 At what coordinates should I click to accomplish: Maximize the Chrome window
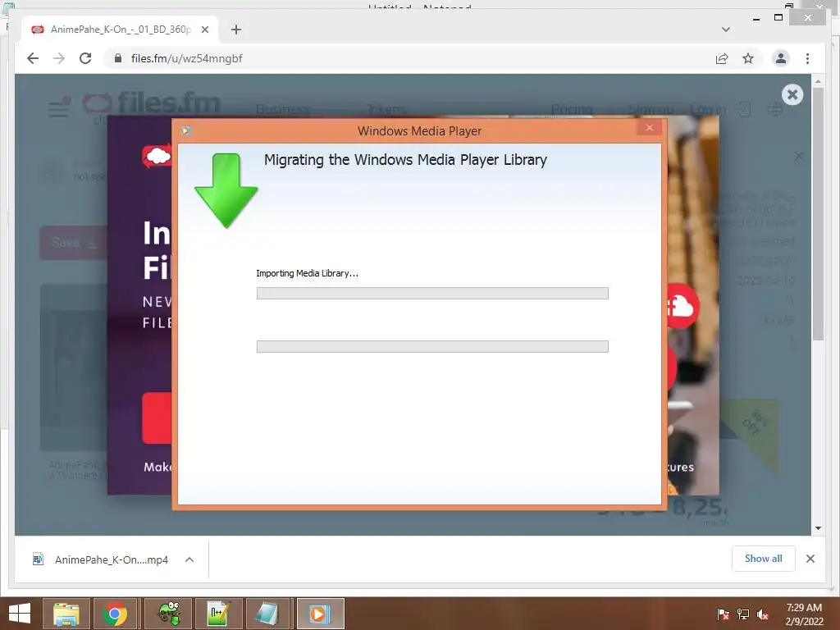coord(778,18)
